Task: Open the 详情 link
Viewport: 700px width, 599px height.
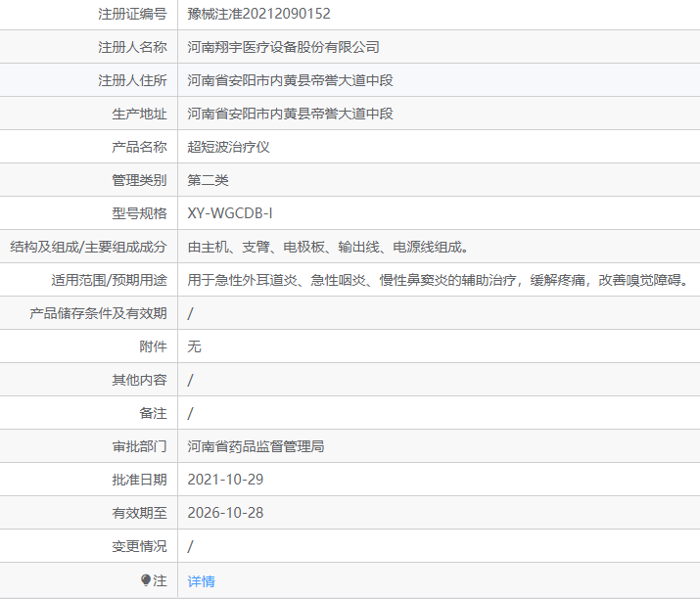Action: 201,580
